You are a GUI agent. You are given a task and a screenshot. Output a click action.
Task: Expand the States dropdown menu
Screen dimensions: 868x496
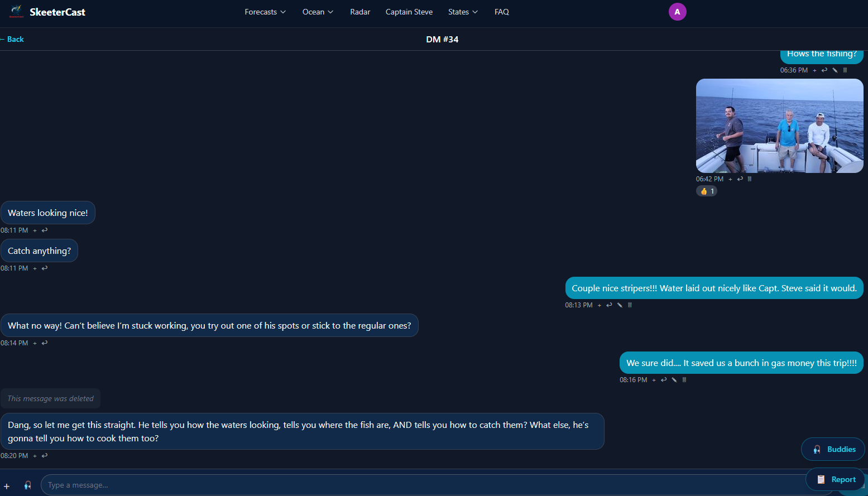tap(463, 12)
